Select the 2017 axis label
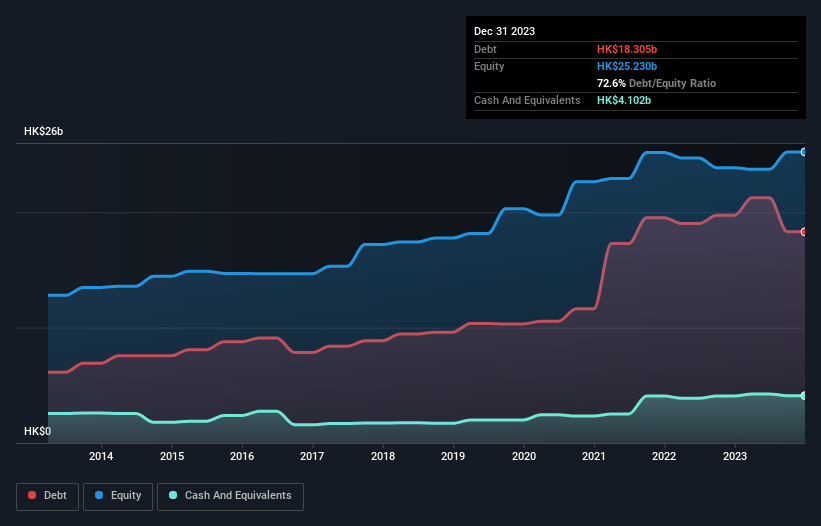The height and width of the screenshot is (526, 821). pos(312,456)
